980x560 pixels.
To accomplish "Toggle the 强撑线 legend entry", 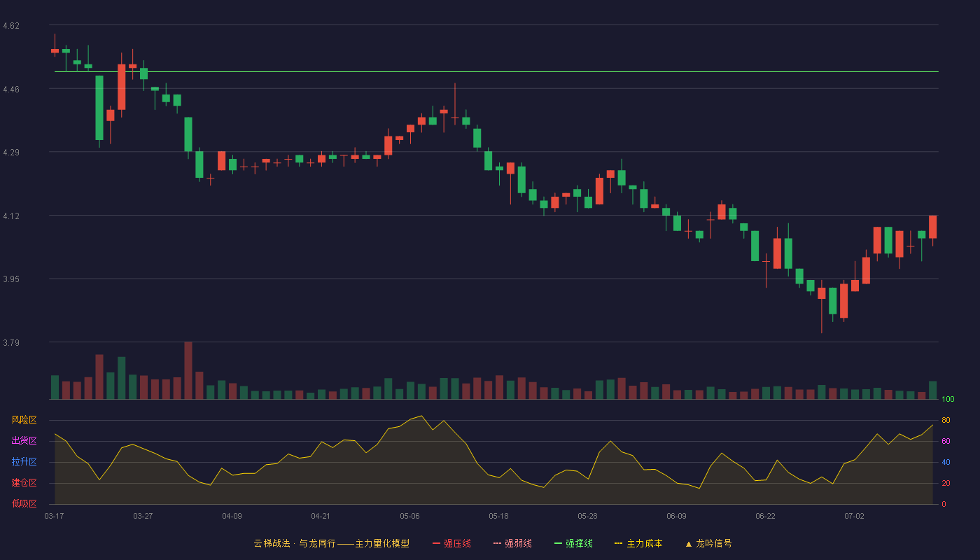I will 573,543.
